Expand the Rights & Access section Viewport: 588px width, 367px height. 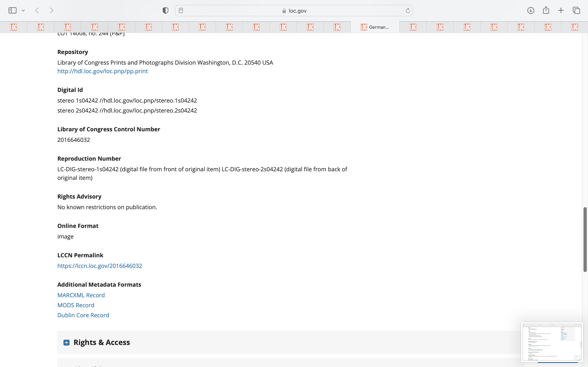(66, 342)
